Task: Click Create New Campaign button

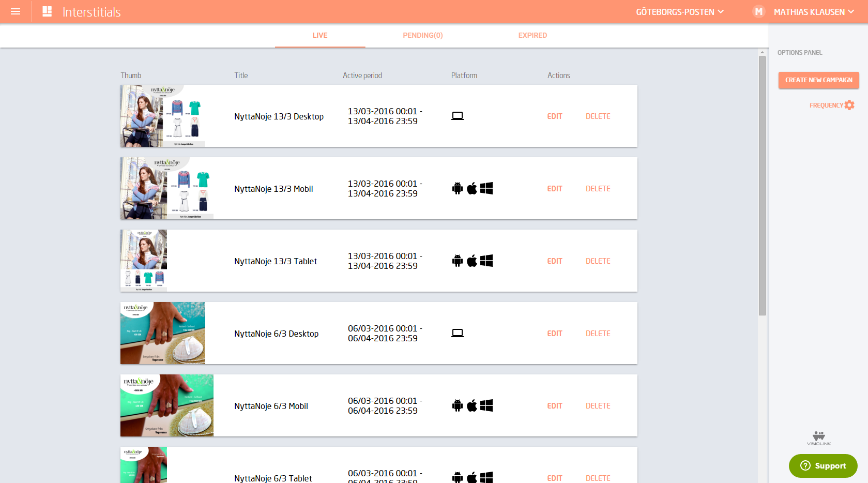Action: point(819,80)
